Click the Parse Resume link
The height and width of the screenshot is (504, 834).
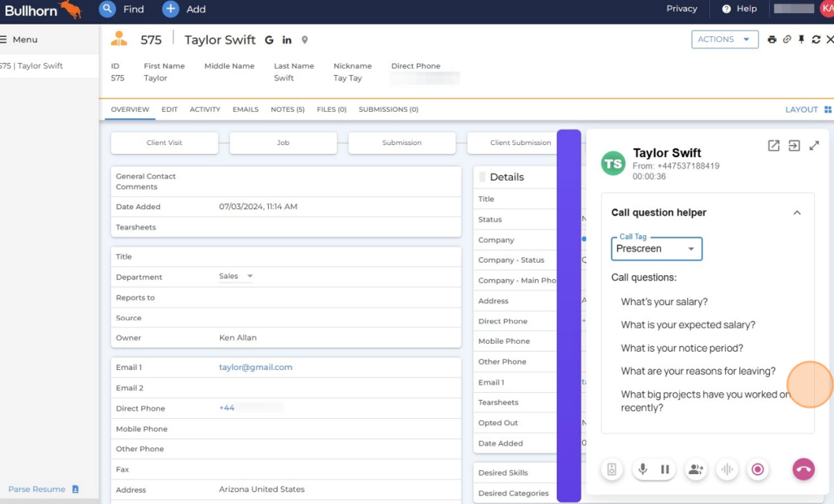37,489
